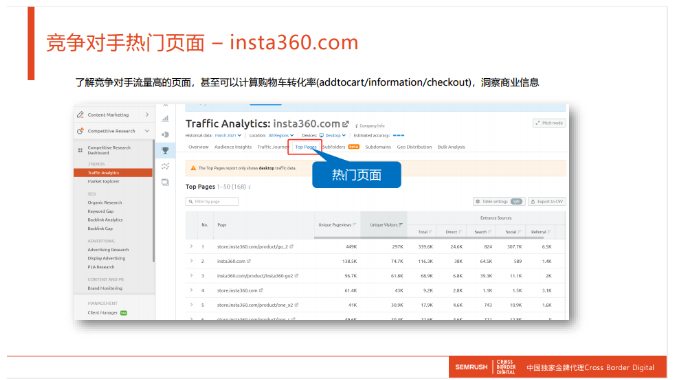Click the Export to CSV button

click(547, 202)
